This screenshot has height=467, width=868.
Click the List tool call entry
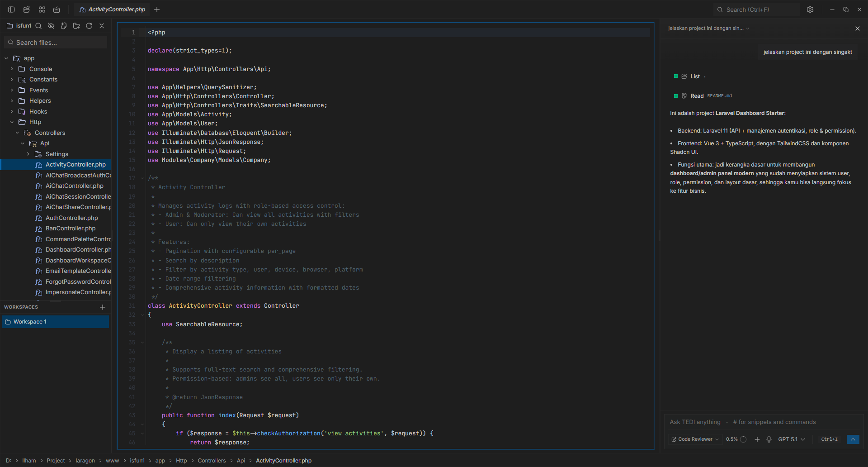(x=691, y=76)
